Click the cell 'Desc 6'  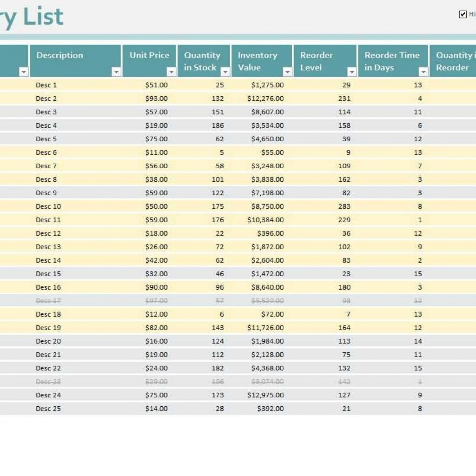(x=46, y=152)
